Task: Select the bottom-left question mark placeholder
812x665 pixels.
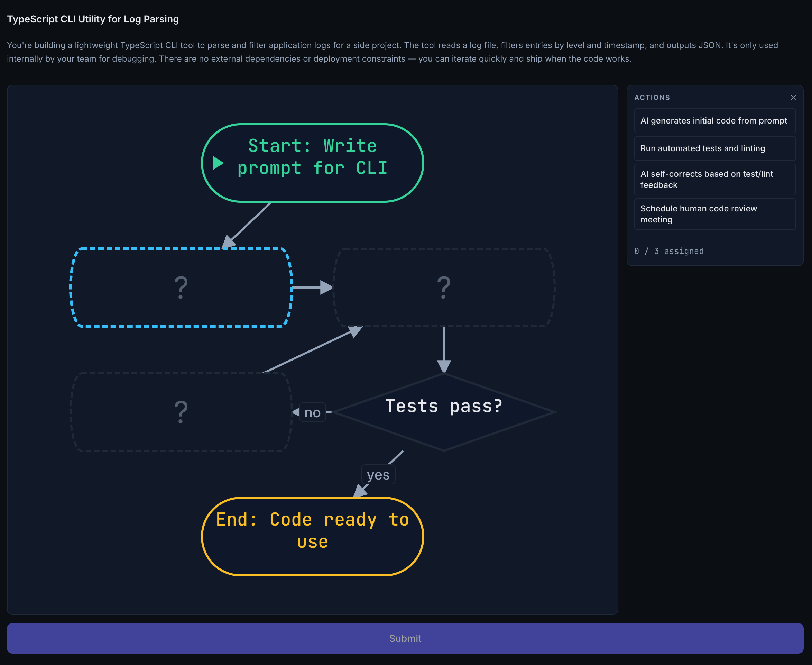Action: pyautogui.click(x=181, y=412)
